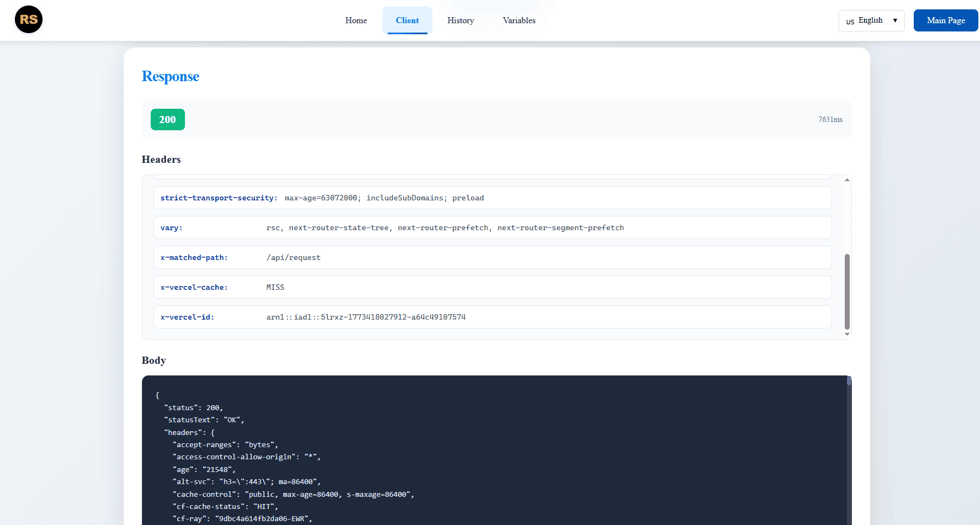Screen dimensions: 980x525
Task: Select the x-vercel-id header value
Action: [366, 317]
